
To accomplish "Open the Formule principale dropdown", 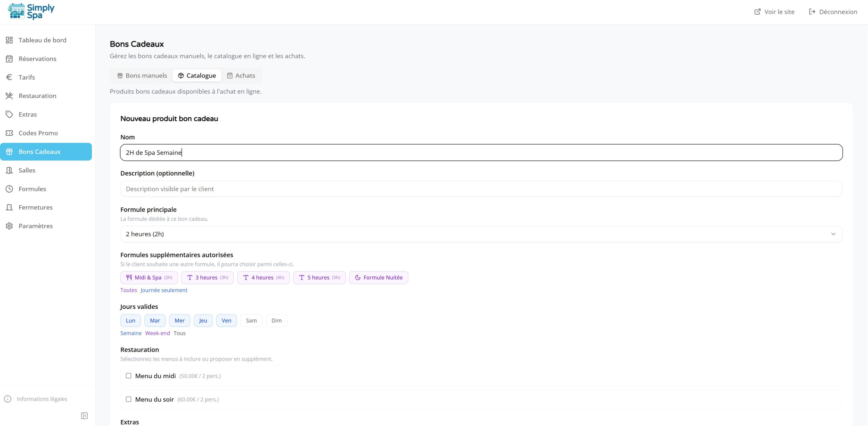I will click(x=481, y=234).
